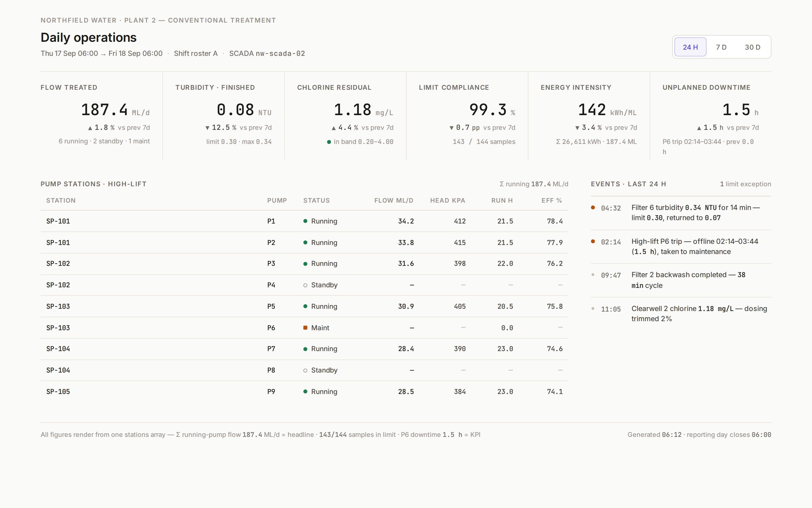Click the orange bullet beside the 02:14 event
Image resolution: width=812 pixels, height=508 pixels.
point(593,241)
